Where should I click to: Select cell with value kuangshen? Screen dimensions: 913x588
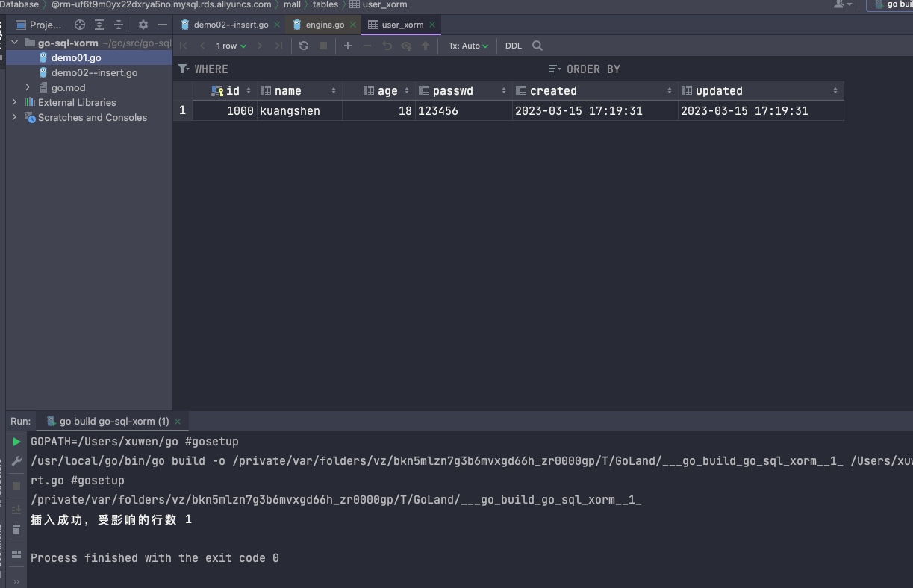pos(299,110)
